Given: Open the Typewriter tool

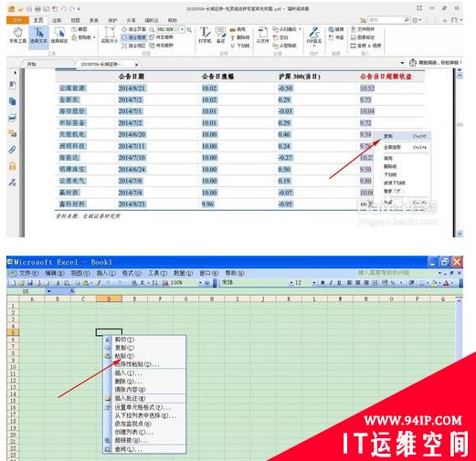Looking at the screenshot, I should (x=205, y=36).
